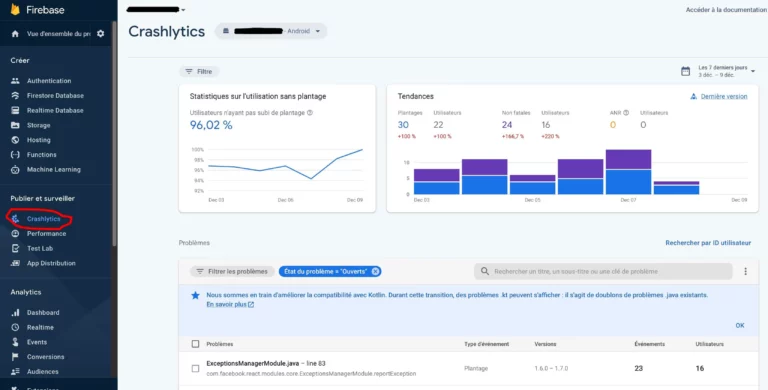Click the ANR help question icon
Image resolution: width=768 pixels, height=390 pixels.
click(626, 113)
